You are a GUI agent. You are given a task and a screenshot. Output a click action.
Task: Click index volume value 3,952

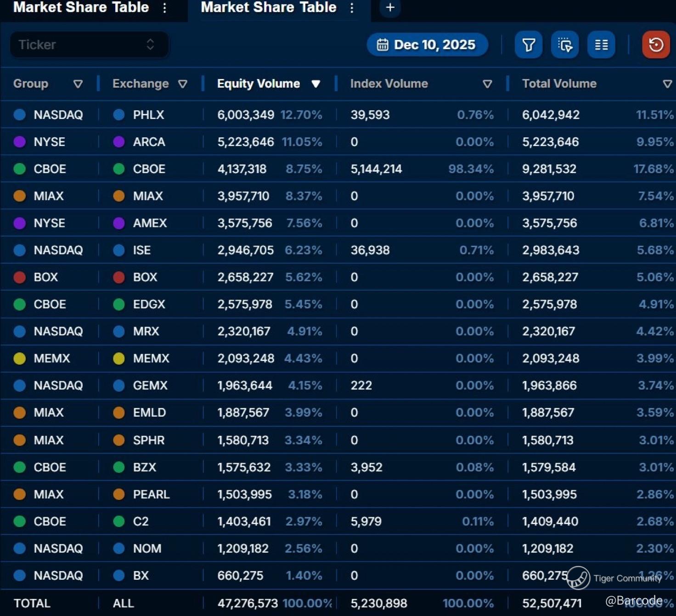(x=366, y=467)
